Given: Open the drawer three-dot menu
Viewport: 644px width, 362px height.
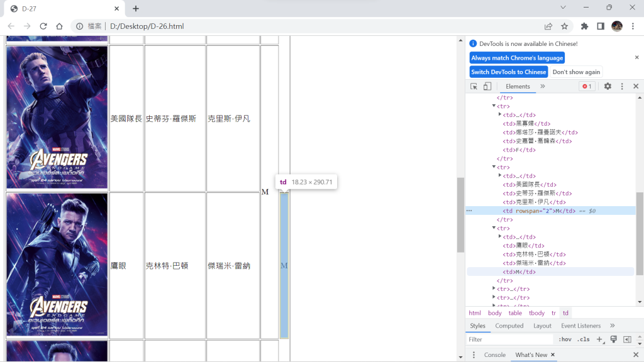Looking at the screenshot, I should tap(474, 354).
